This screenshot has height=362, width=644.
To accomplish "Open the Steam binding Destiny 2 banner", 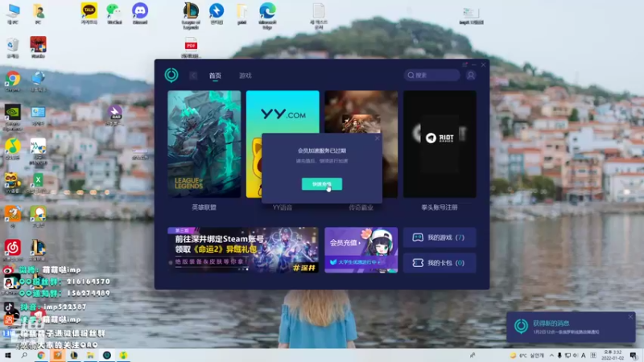I will [243, 250].
